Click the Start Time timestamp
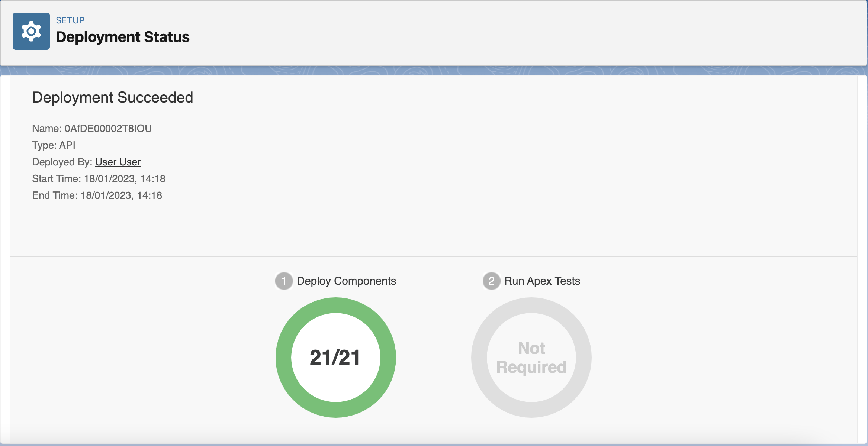 click(99, 178)
